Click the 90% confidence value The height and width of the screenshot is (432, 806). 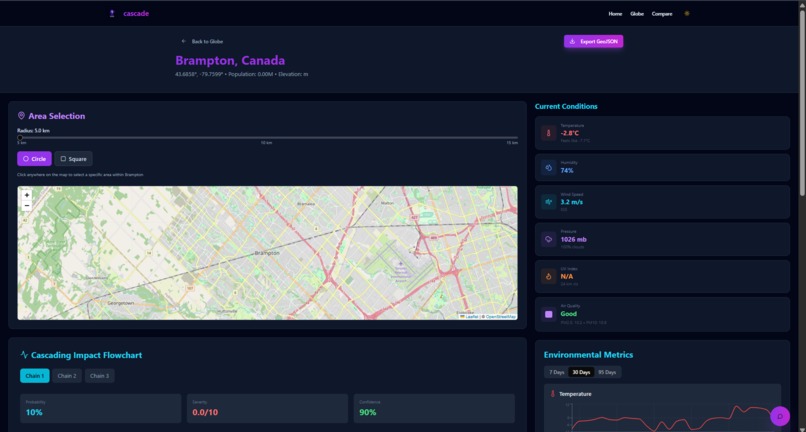pos(368,412)
